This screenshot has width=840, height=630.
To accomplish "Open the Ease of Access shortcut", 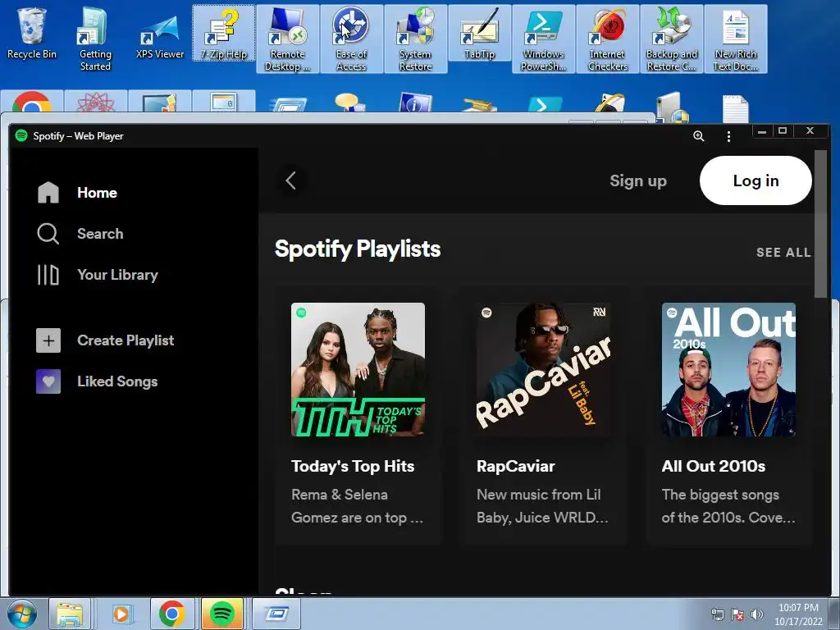I will tap(351, 39).
